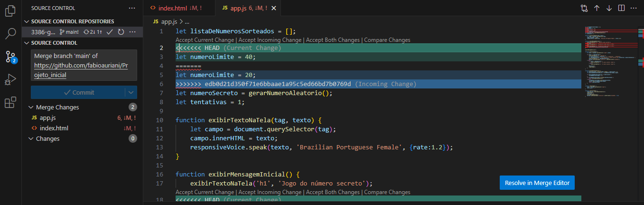Open Source Control panel more actions ellipsis

[x=132, y=8]
